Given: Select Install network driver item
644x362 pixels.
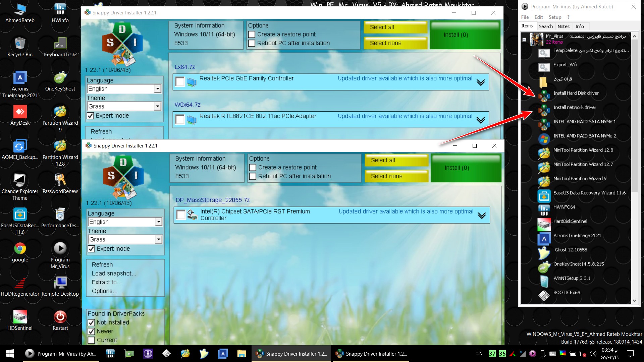Looking at the screenshot, I should click(x=575, y=108).
